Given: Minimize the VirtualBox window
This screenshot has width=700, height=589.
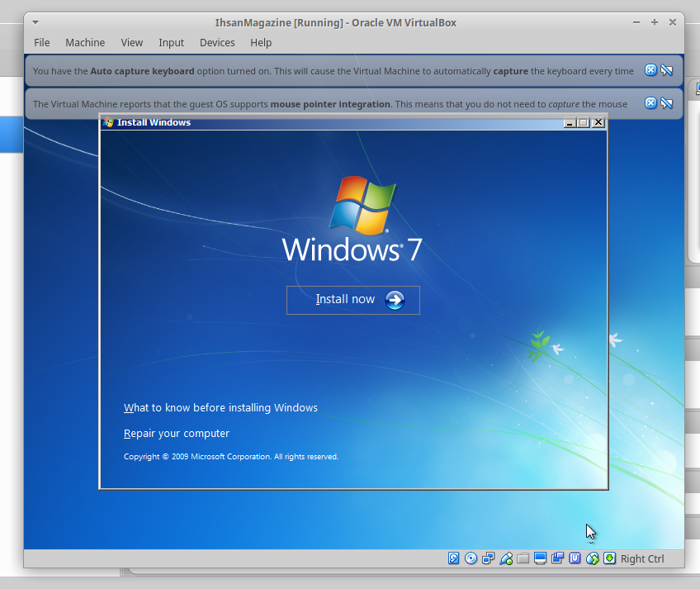Looking at the screenshot, I should click(636, 22).
